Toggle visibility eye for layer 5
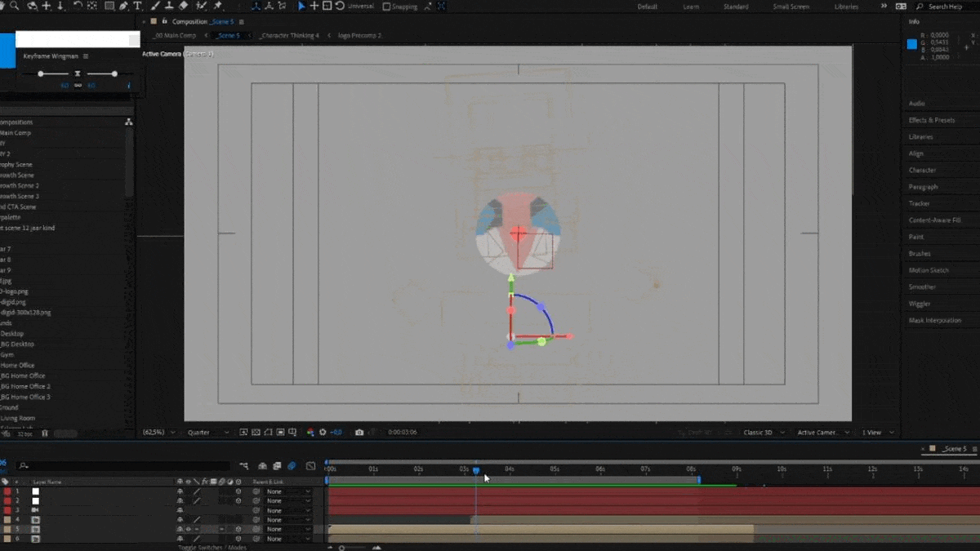The image size is (980, 551). pos(188,529)
